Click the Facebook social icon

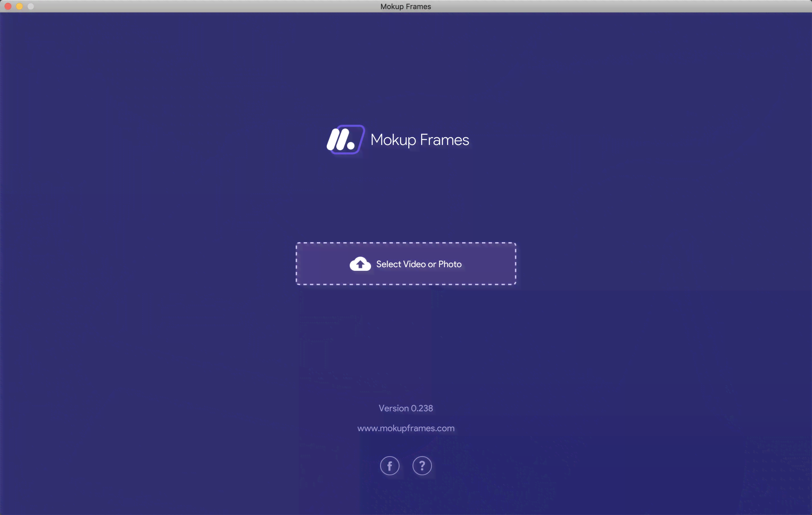[390, 466]
